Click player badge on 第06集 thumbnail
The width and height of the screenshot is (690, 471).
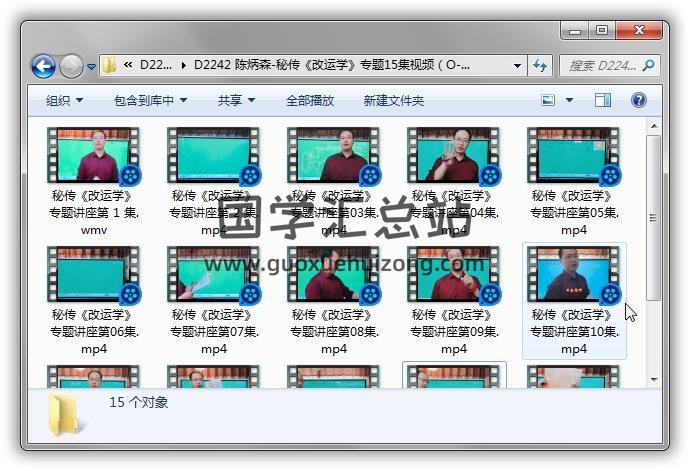(x=130, y=294)
